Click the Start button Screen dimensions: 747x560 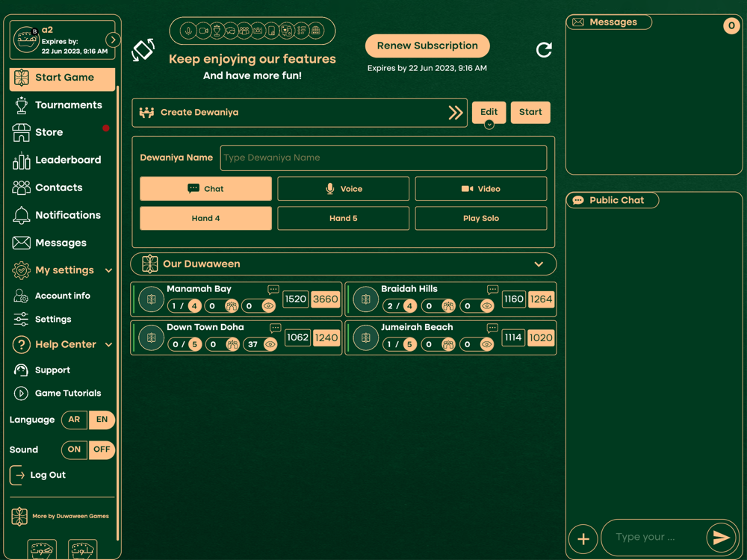(530, 113)
